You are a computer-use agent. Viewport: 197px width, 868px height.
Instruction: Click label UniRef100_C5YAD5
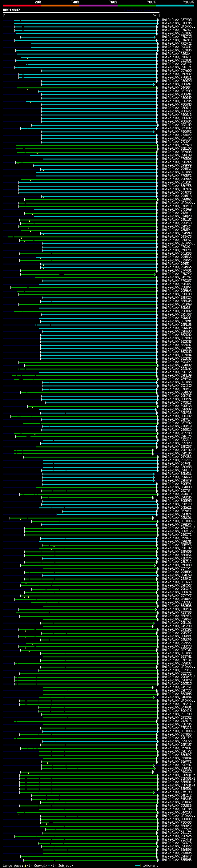[177, 71]
